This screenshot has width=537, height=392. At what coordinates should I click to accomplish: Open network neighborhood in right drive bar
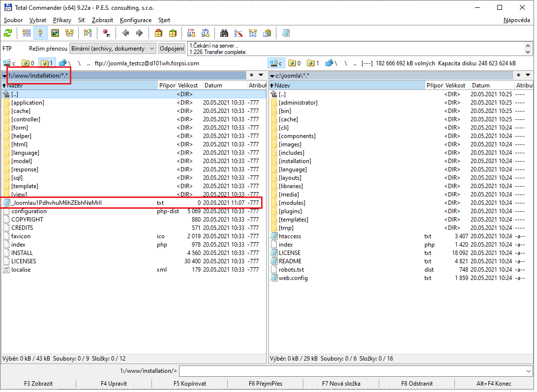(331, 63)
